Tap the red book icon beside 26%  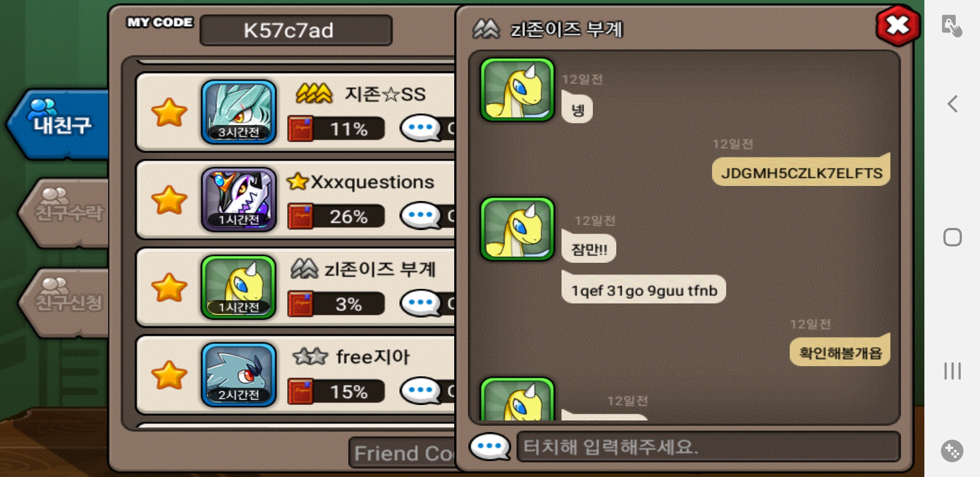pyautogui.click(x=300, y=216)
